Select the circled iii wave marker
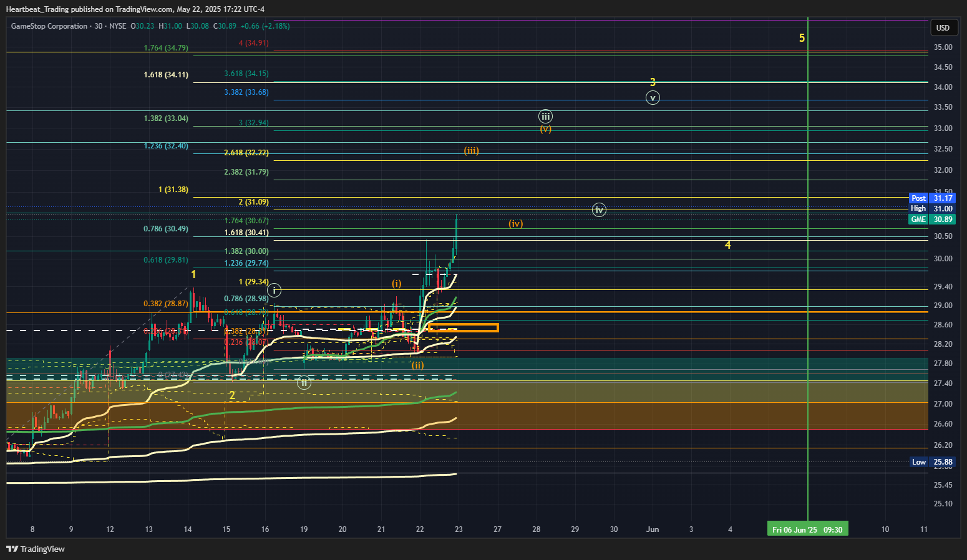The width and height of the screenshot is (967, 560). click(x=545, y=116)
